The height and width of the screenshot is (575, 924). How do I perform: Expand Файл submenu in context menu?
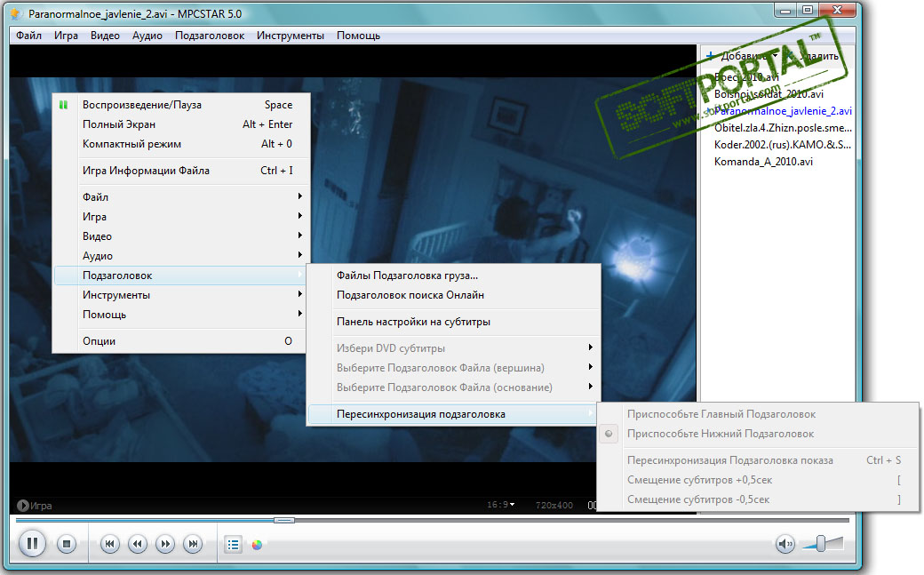[x=181, y=197]
